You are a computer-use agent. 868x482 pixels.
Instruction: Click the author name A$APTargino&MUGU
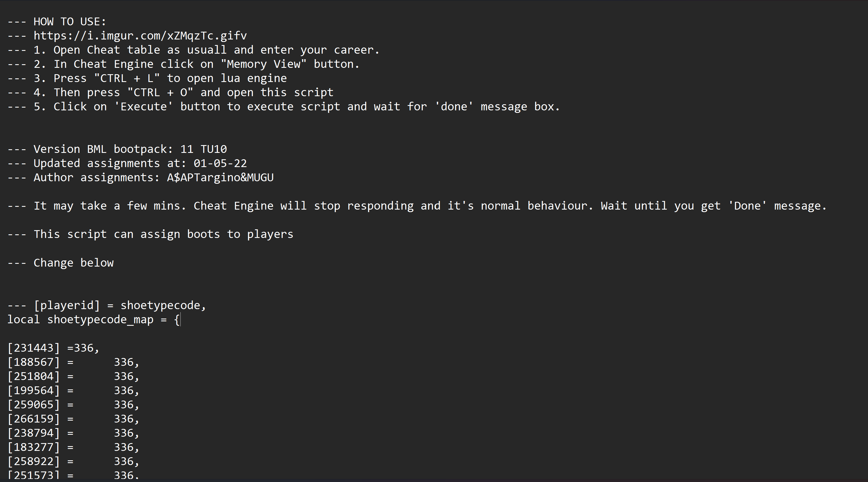pos(220,177)
